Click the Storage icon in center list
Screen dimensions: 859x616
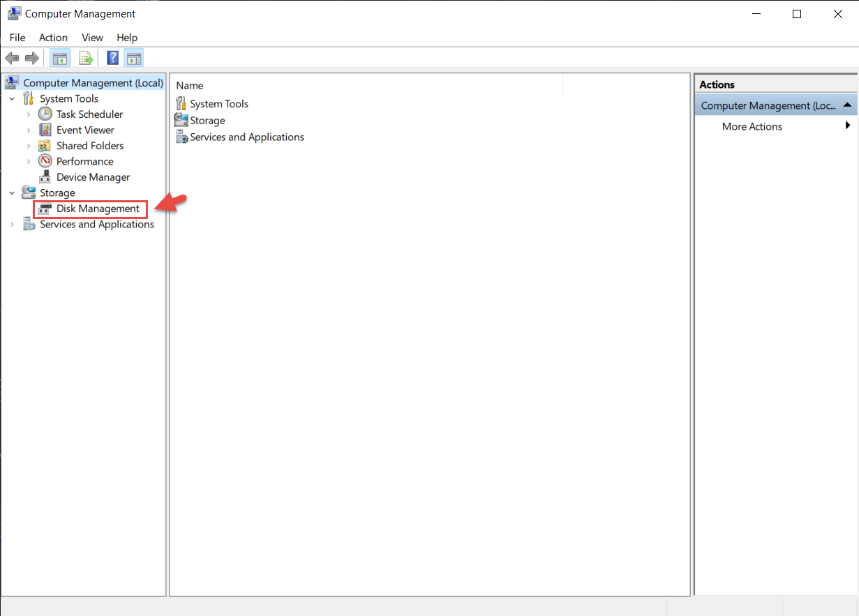(x=181, y=120)
